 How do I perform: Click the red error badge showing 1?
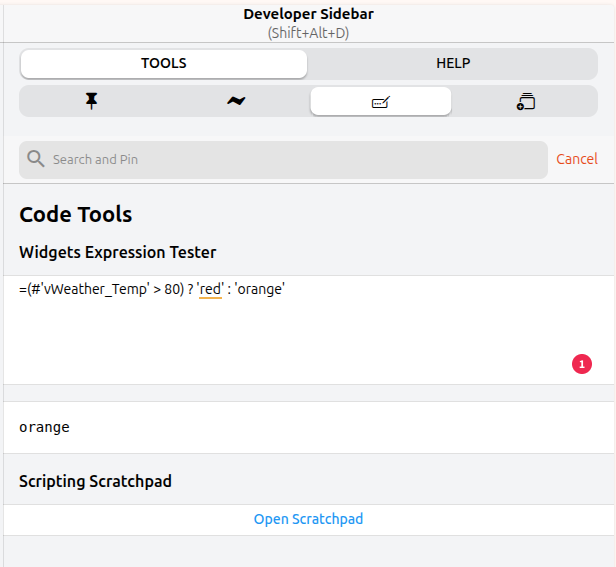click(582, 364)
